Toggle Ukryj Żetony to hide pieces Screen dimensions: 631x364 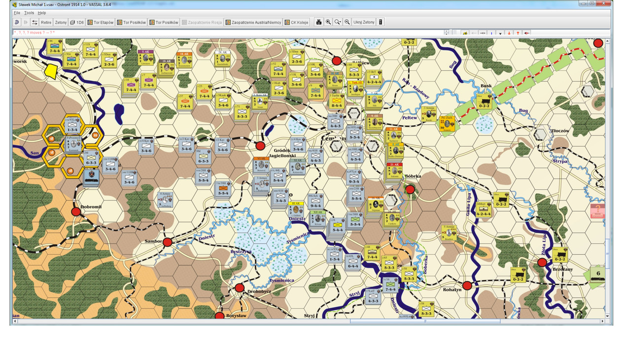(364, 22)
